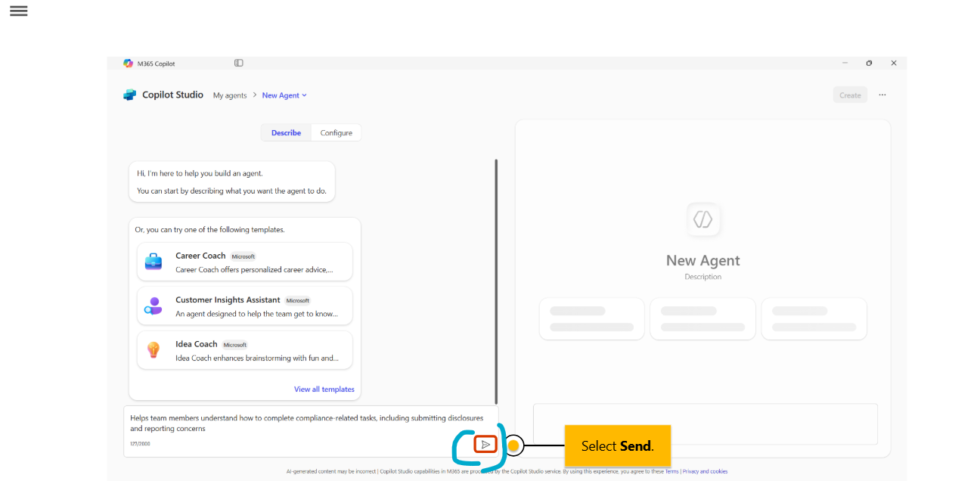
Task: Select the Idea Coach template card
Action: click(x=244, y=349)
